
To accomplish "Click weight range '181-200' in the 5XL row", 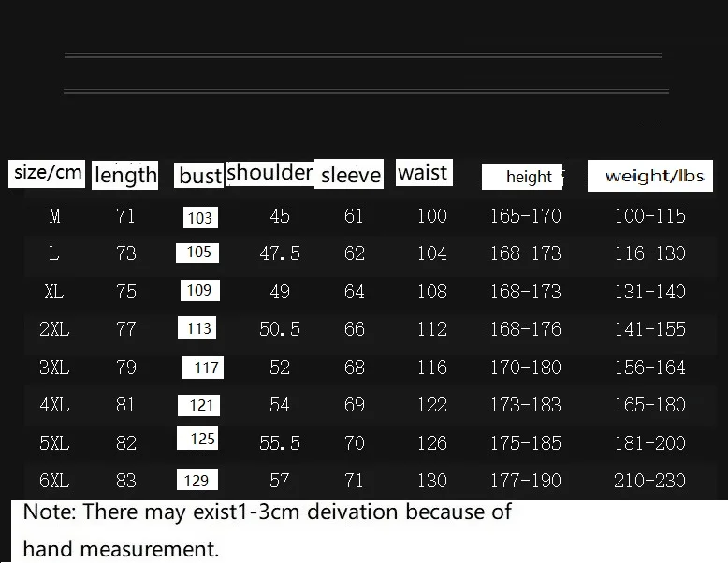I will [x=650, y=442].
